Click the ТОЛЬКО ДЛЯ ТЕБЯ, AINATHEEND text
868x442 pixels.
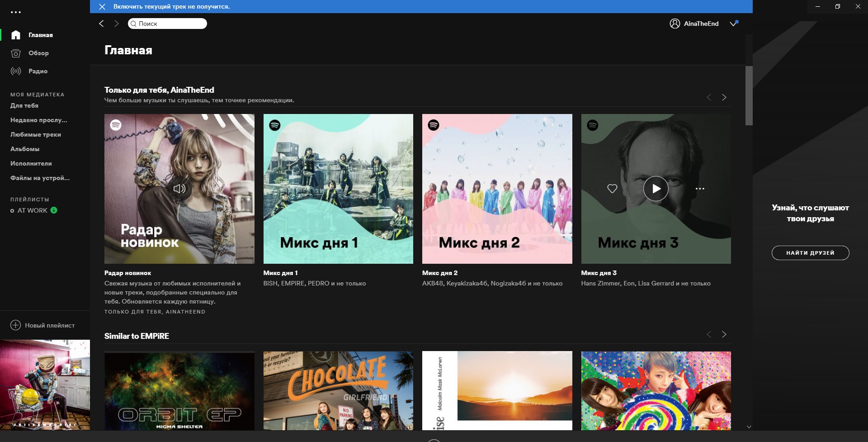click(155, 312)
